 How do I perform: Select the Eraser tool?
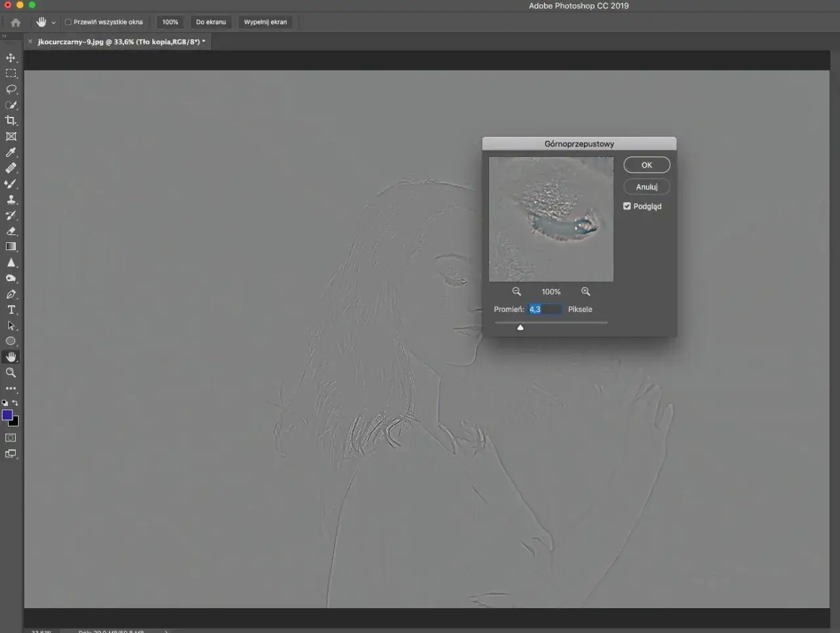point(11,231)
